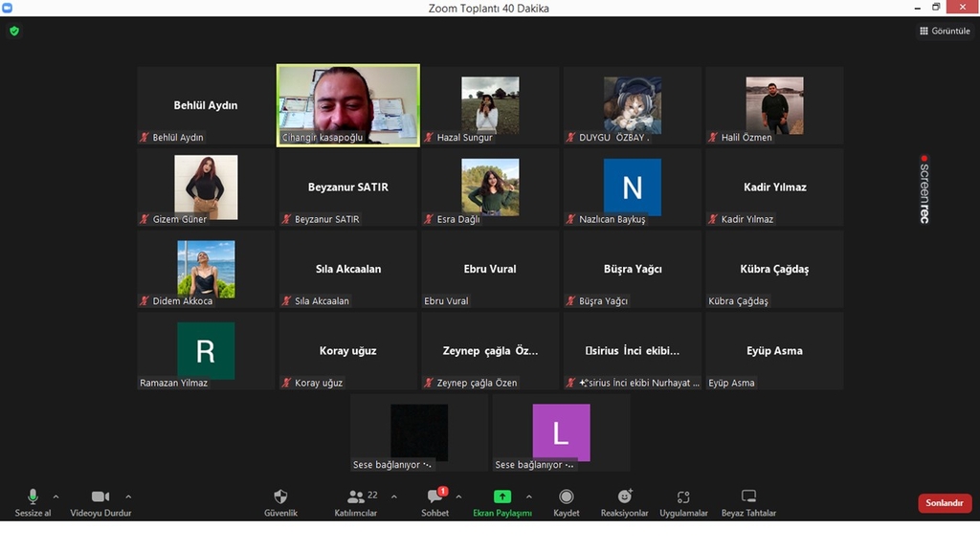This screenshot has width=980, height=551.
Task: Open the Görüntüle view menu
Action: click(x=945, y=31)
